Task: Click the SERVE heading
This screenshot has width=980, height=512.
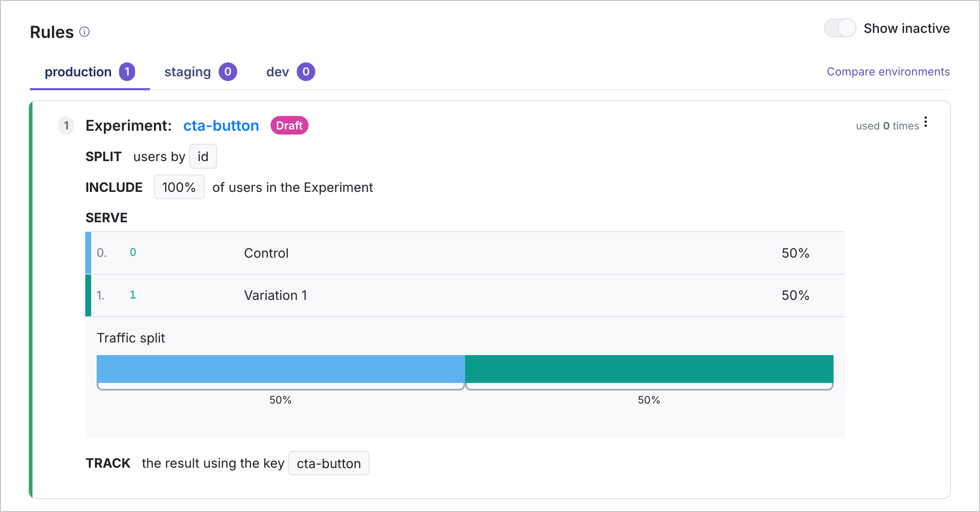Action: tap(107, 218)
